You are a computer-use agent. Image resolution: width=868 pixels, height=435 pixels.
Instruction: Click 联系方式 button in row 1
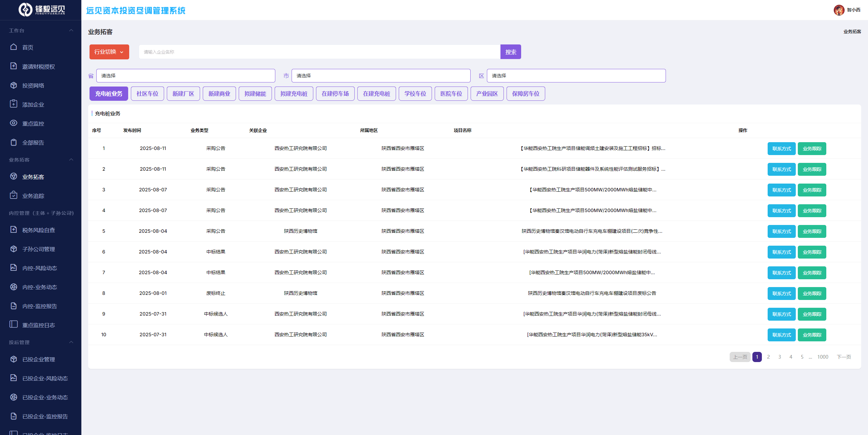pyautogui.click(x=782, y=149)
